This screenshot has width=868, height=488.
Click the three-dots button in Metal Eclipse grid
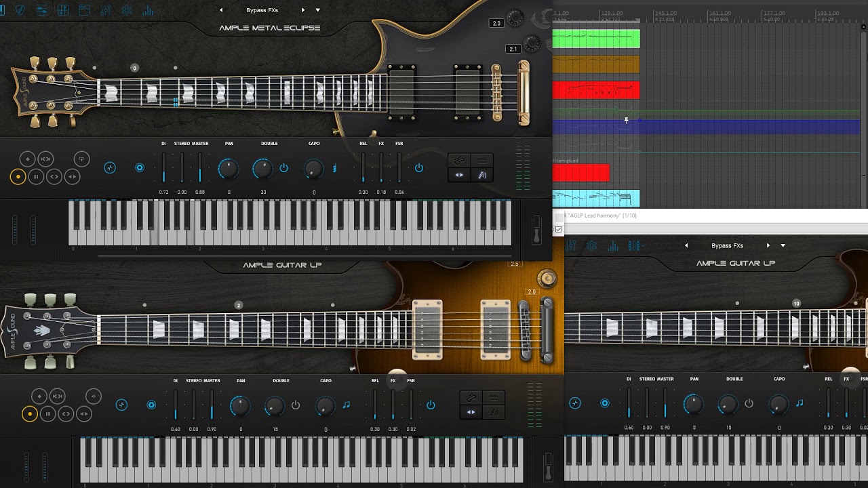point(482,161)
